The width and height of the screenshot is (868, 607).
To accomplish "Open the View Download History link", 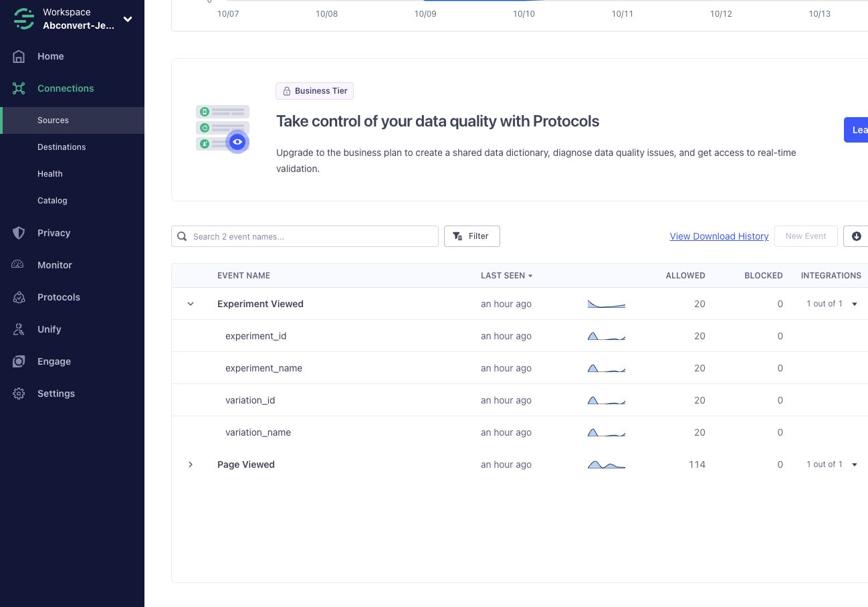I will (719, 236).
